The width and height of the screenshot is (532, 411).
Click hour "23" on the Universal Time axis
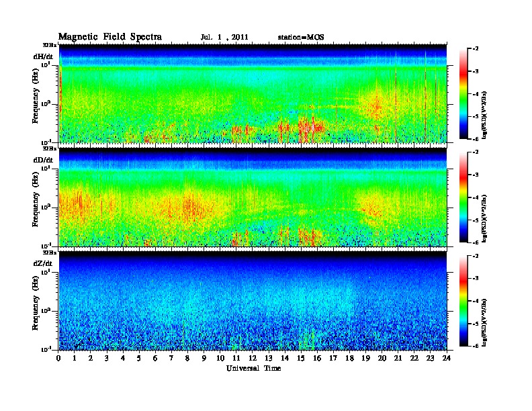point(431,358)
